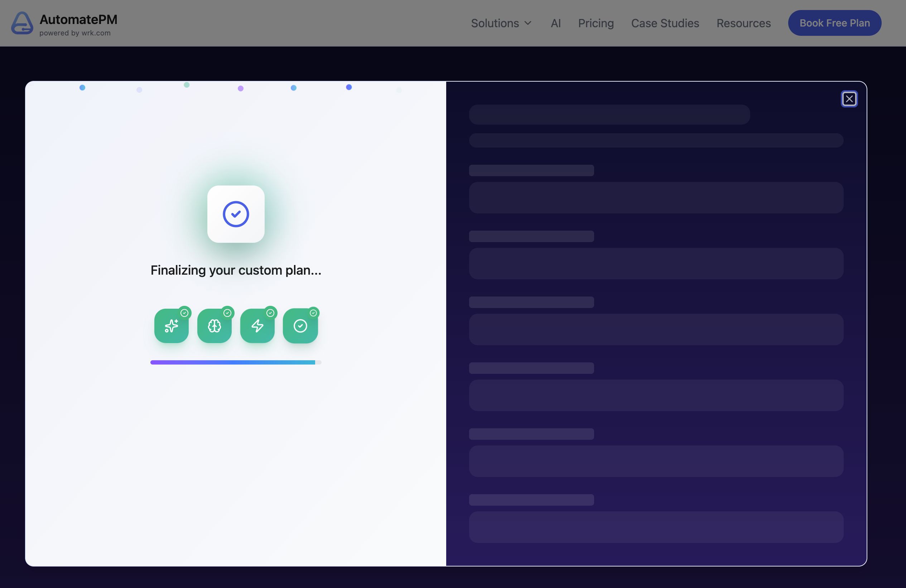906x588 pixels.
Task: Click the lightning bolt step icon
Action: tap(257, 326)
